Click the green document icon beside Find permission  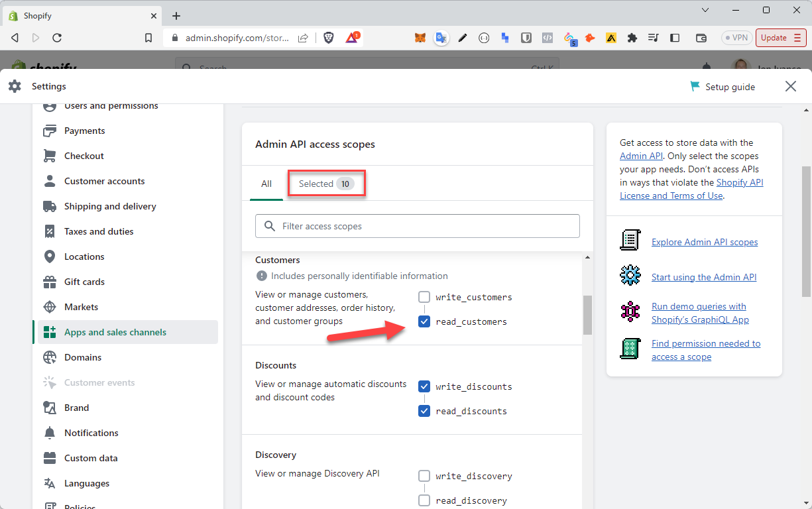click(x=630, y=349)
